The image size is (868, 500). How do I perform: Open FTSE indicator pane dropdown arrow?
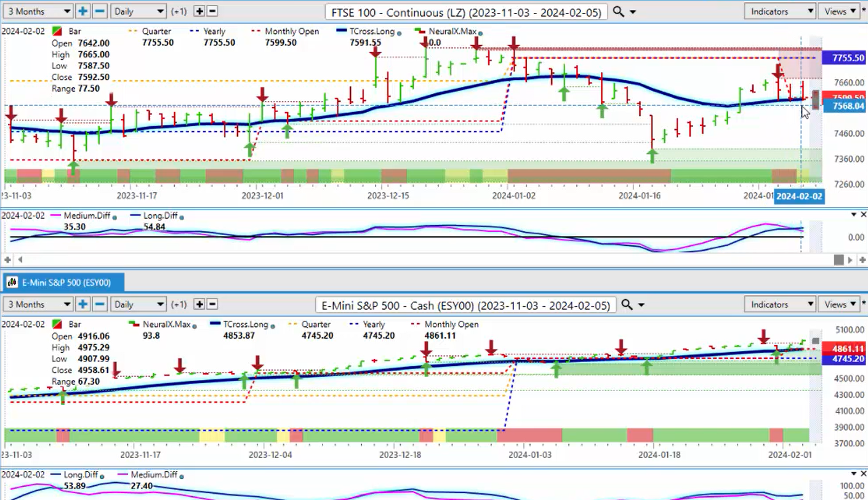(x=853, y=215)
